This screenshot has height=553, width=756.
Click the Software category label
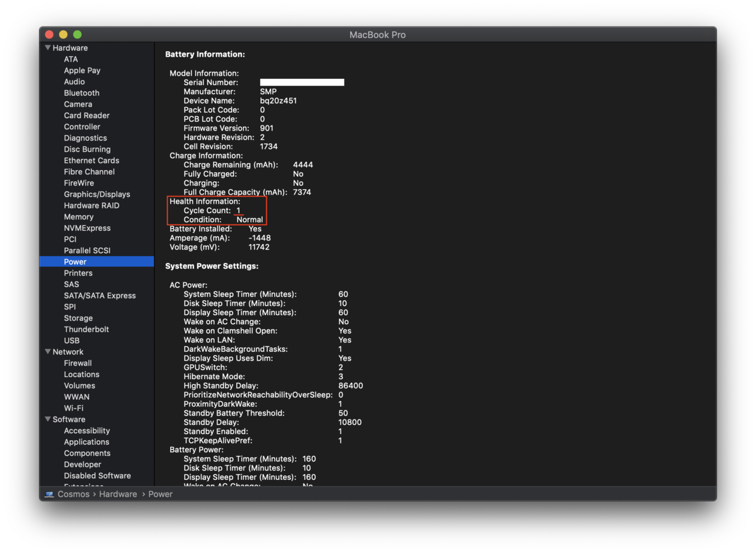pos(69,419)
